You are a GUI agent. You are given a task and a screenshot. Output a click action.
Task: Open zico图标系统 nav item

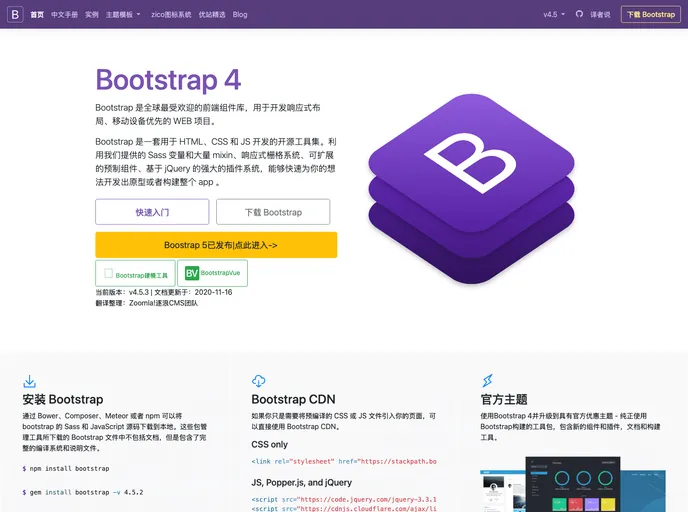pos(171,14)
